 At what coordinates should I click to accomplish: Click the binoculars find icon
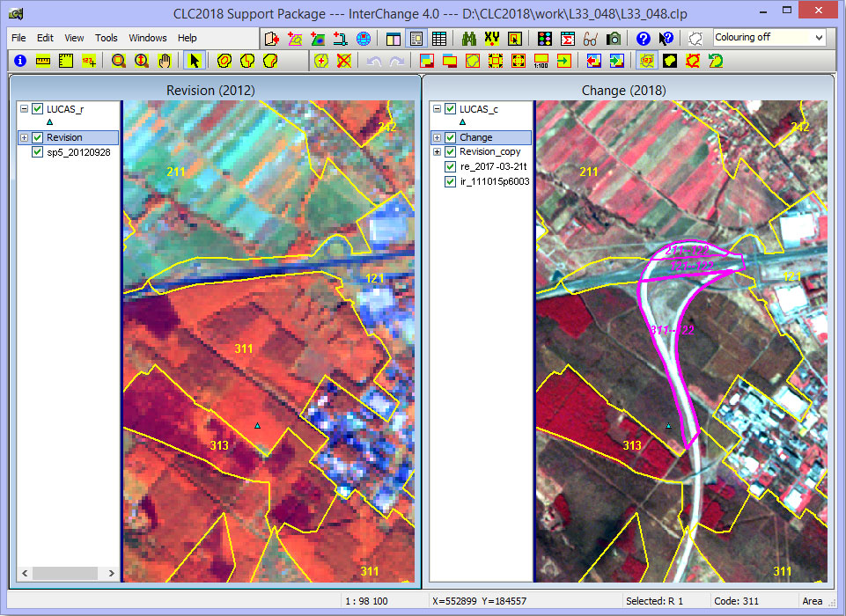(469, 39)
